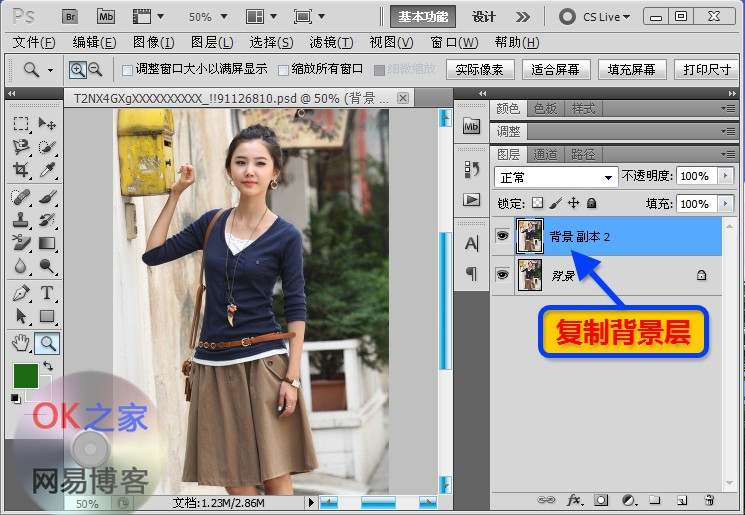The height and width of the screenshot is (515, 745).
Task: Set the foreground color swatch
Action: coord(26,376)
